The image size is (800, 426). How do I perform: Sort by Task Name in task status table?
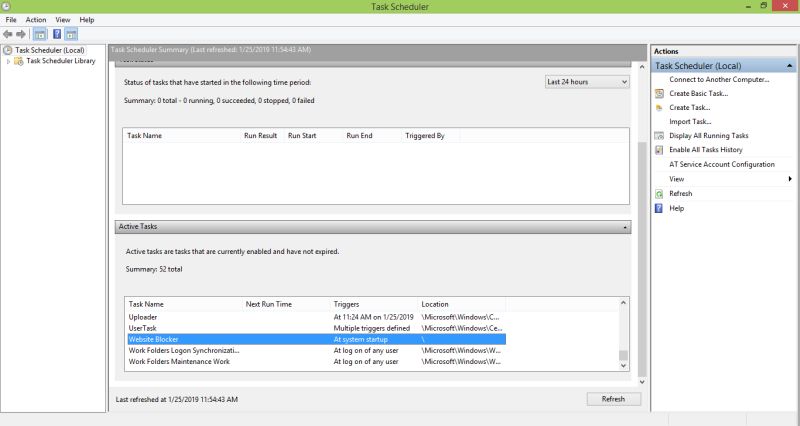point(181,136)
